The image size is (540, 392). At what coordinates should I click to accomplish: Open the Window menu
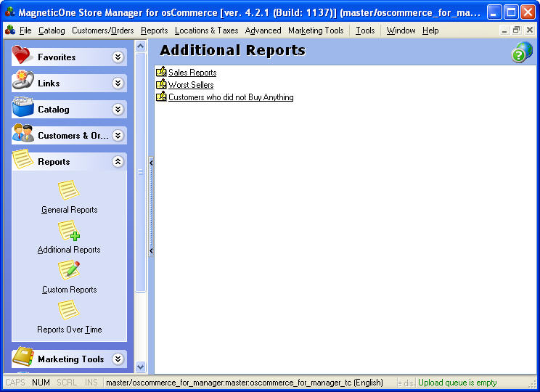pos(401,30)
